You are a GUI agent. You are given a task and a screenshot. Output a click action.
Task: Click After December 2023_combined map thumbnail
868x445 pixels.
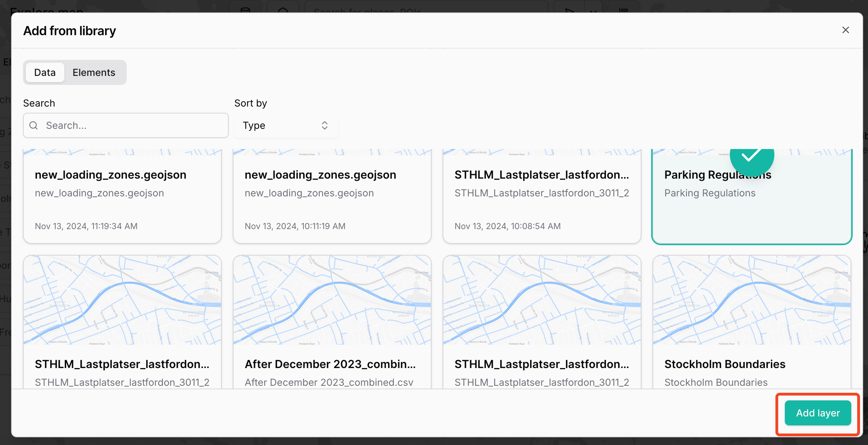332,300
